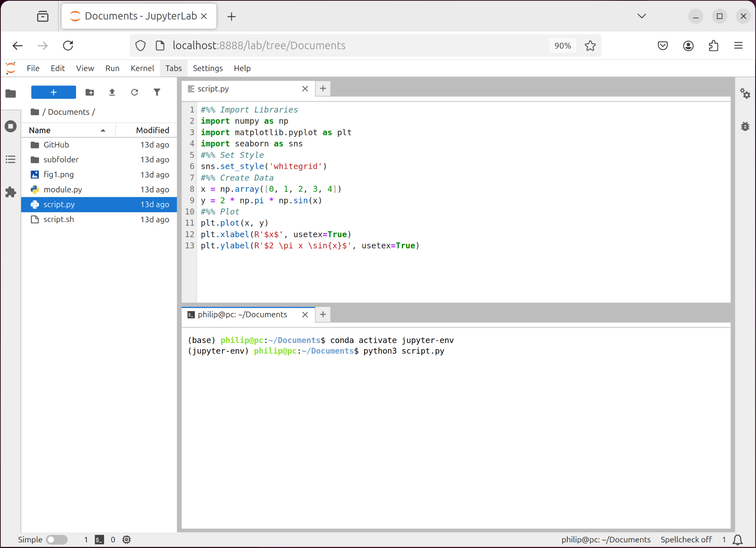
Task: Open the Firefox account icon
Action: pyautogui.click(x=688, y=46)
